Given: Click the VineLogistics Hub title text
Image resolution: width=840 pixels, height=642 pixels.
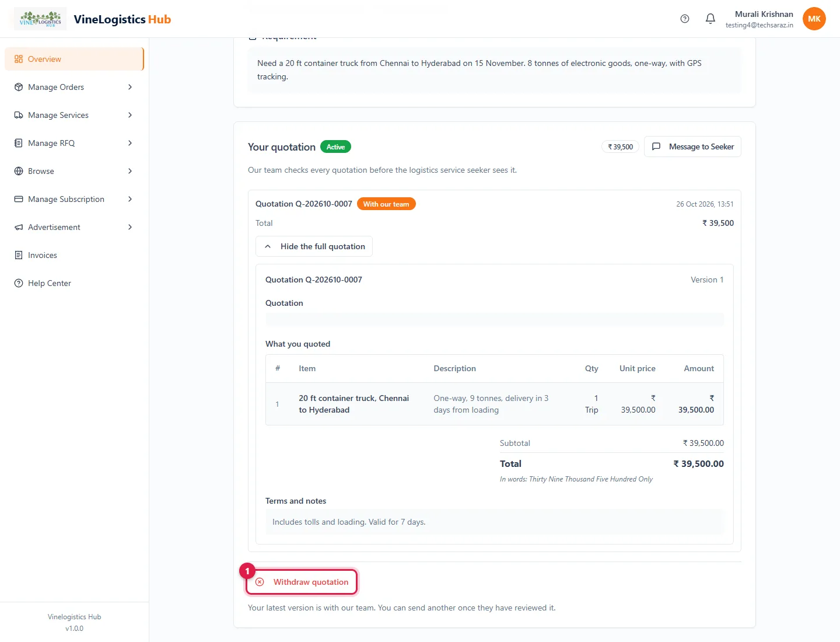Looking at the screenshot, I should click(123, 19).
